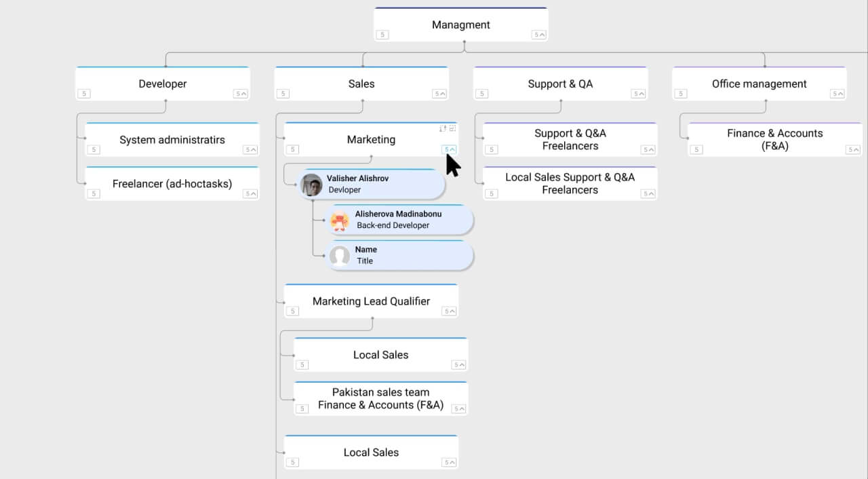The image size is (868, 479).
Task: Click the placeholder Name text on empty card
Action: 366,249
